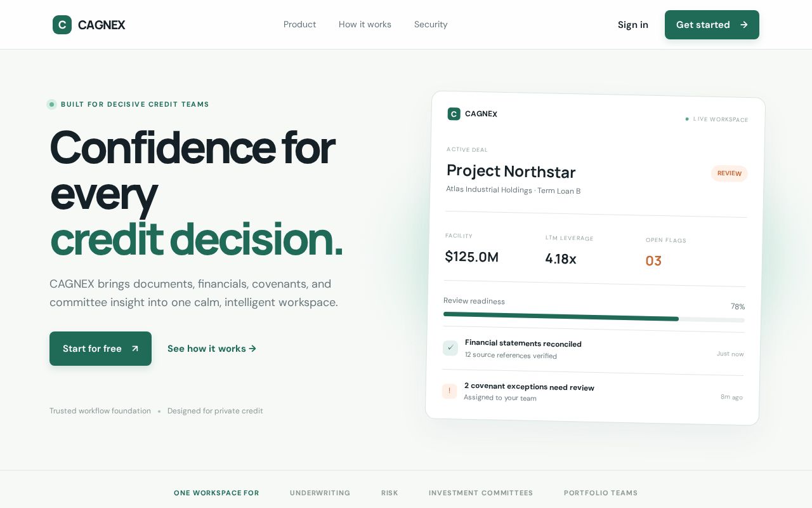Click the 78% readiness value
Viewport: 812px width, 508px height.
(738, 306)
